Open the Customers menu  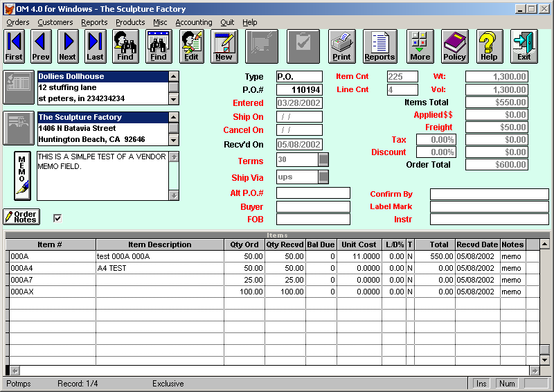55,22
